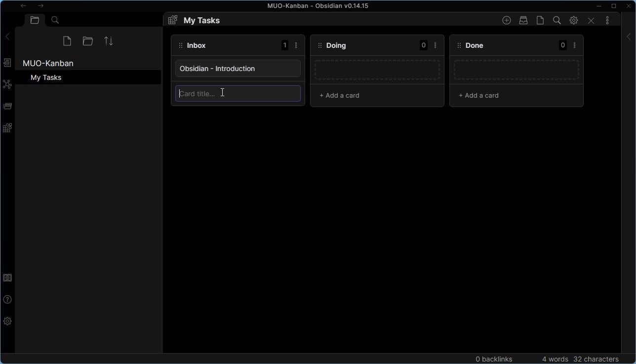Click the Done list title
This screenshot has height=364, width=636.
click(x=474, y=45)
